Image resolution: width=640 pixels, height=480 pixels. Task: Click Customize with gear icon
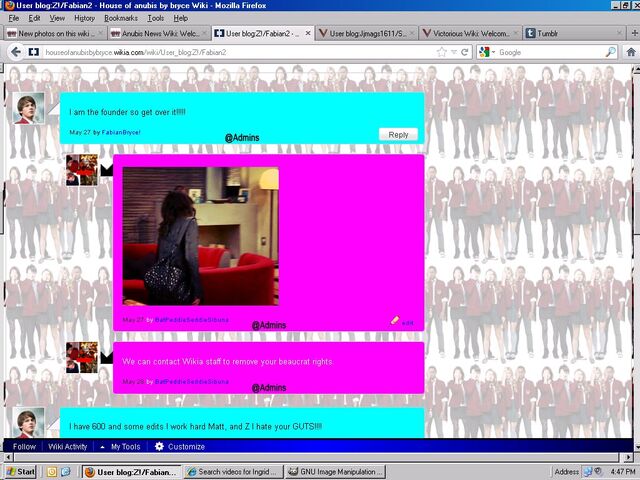click(180, 447)
